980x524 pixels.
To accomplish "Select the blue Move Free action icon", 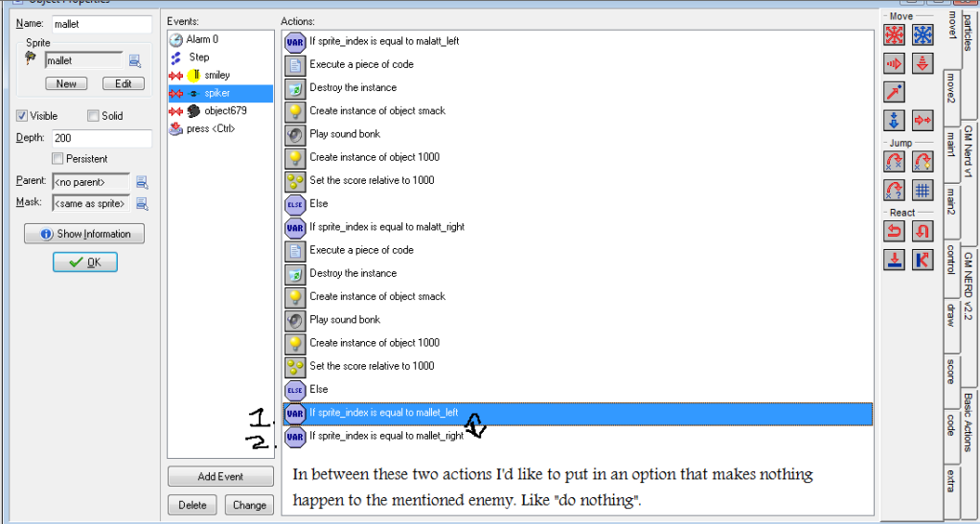I will pyautogui.click(x=923, y=35).
